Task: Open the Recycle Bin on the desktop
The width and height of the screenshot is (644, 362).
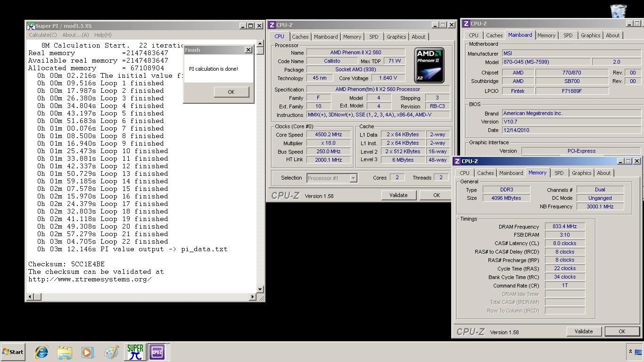Action: click(619, 10)
